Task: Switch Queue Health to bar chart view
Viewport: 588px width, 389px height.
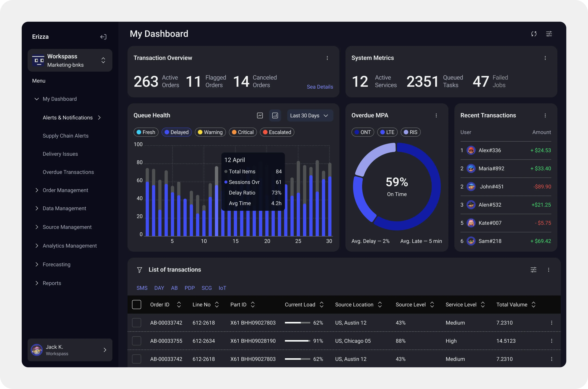Action: pyautogui.click(x=275, y=116)
